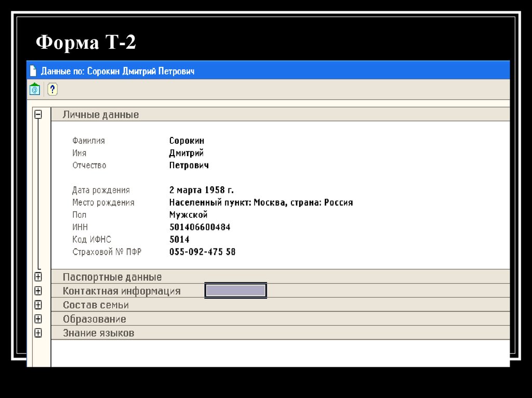Screen dimensions: 532x398
Task: Click the birth date 2 марта 1958 г.
Action: click(202, 189)
